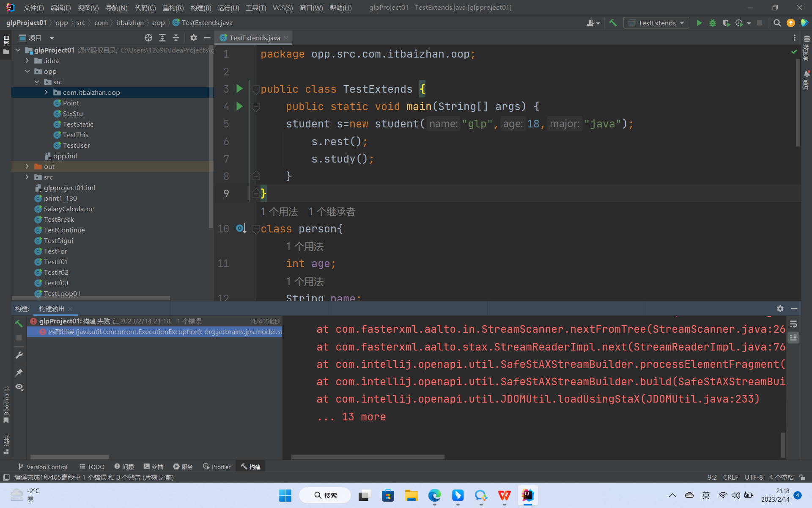Open the user account icon in toolbar

point(593,23)
